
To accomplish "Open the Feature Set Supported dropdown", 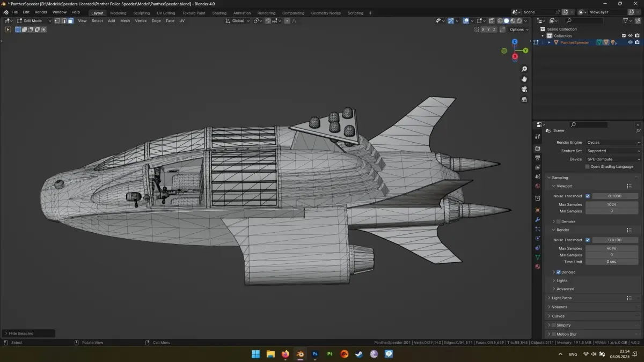I will click(x=613, y=151).
